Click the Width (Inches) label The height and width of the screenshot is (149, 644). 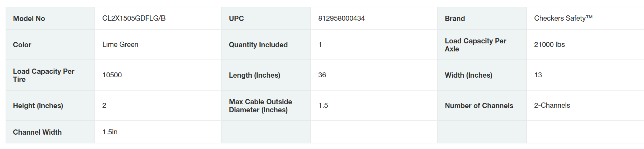pos(468,75)
